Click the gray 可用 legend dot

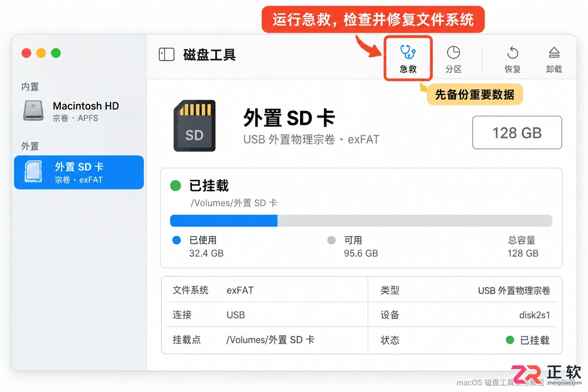click(332, 240)
